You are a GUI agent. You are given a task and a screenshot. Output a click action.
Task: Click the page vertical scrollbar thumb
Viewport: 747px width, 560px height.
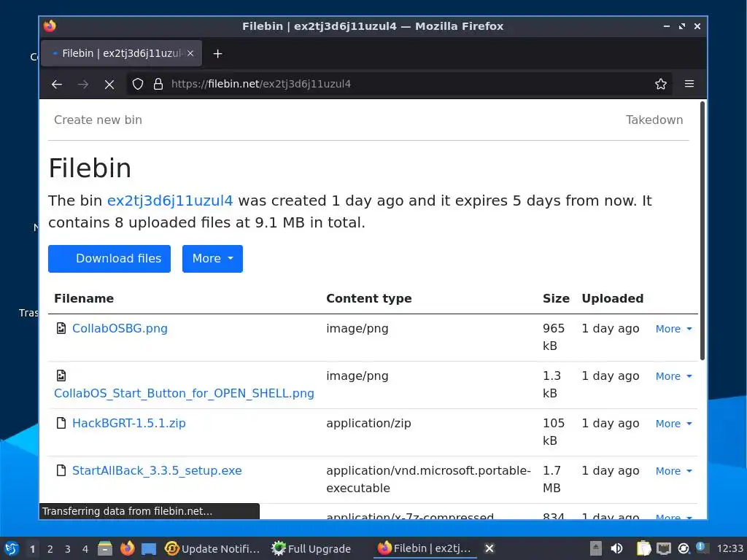pos(703,231)
